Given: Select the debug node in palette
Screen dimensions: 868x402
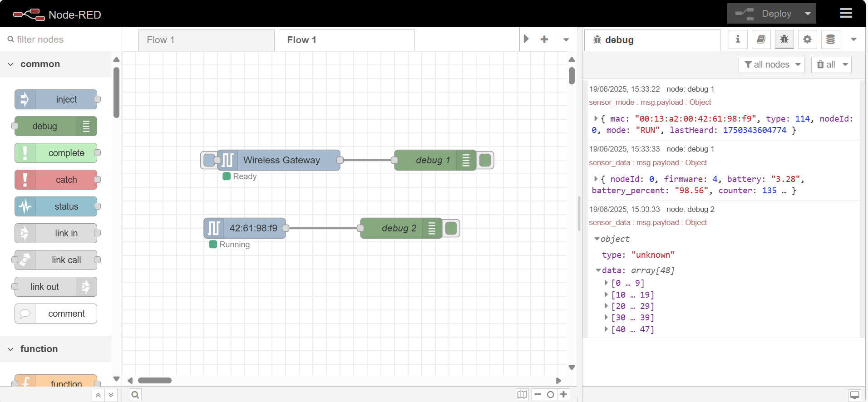Looking at the screenshot, I should [56, 126].
